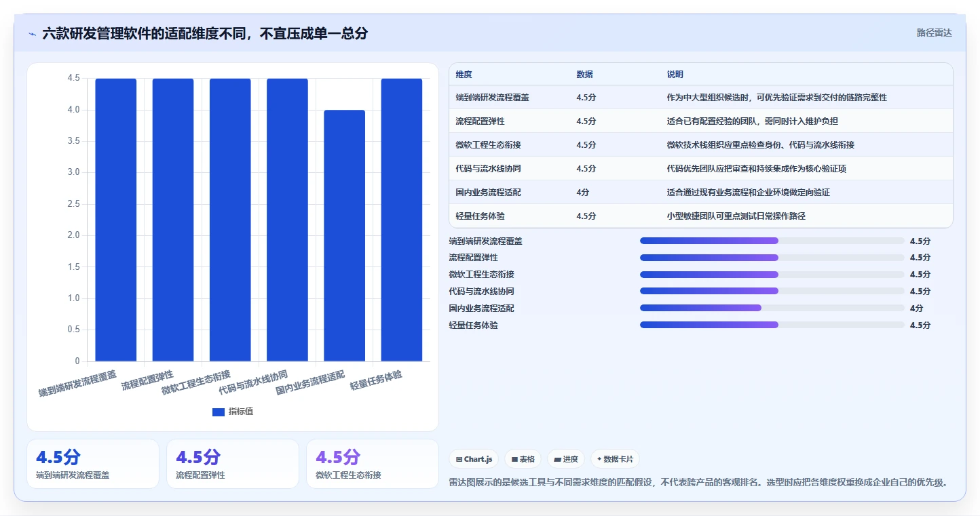Click the 2.5 tick on the chart's y-axis
Image resolution: width=980 pixels, height=516 pixels.
pos(73,204)
